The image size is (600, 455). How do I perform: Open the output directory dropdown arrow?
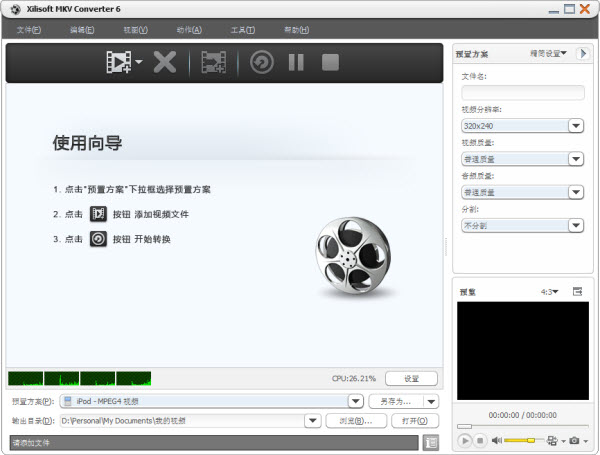313,421
